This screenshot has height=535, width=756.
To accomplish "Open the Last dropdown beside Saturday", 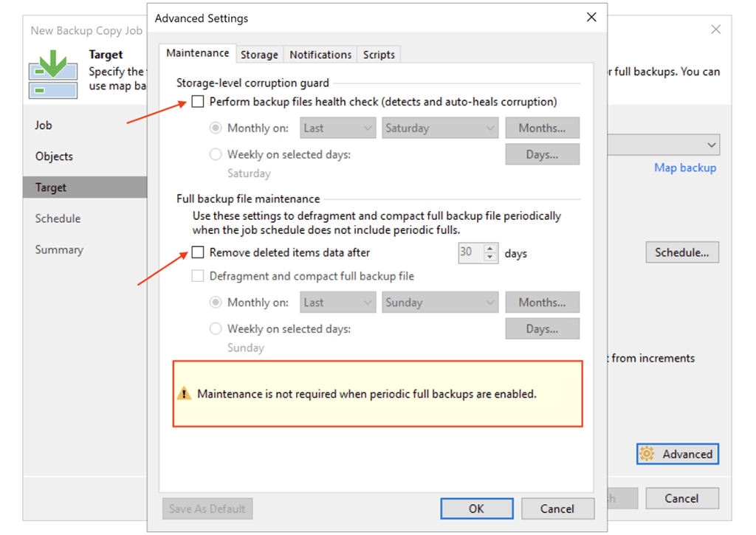I will (337, 128).
